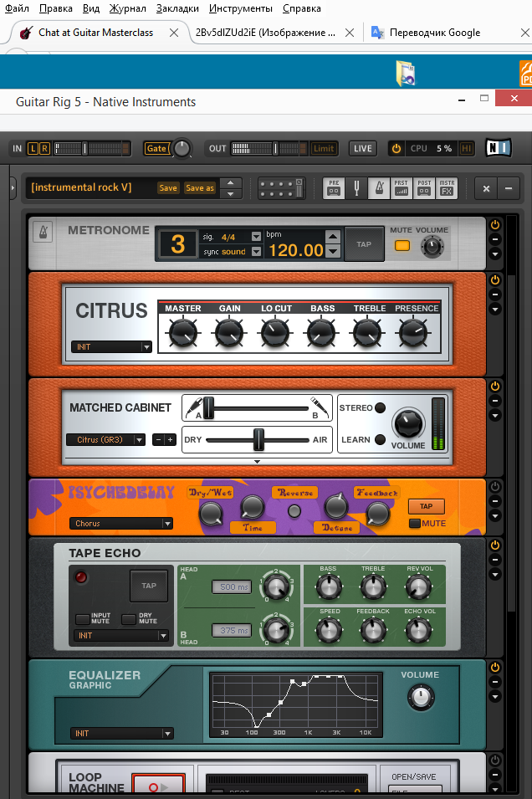Open the tuner tool icon

[356, 188]
